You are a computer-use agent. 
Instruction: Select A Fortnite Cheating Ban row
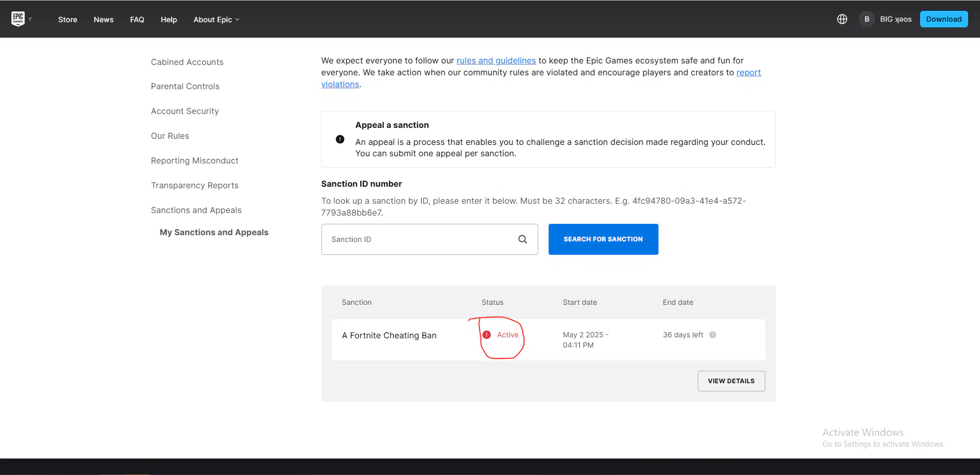point(548,340)
